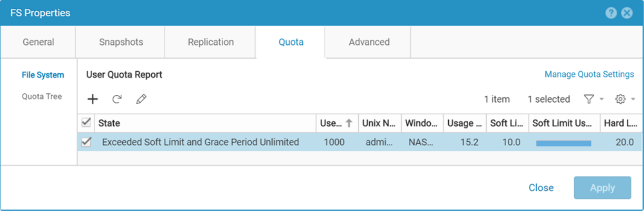The image size is (644, 211).
Task: Sort by the Usage column header
Action: 464,123
